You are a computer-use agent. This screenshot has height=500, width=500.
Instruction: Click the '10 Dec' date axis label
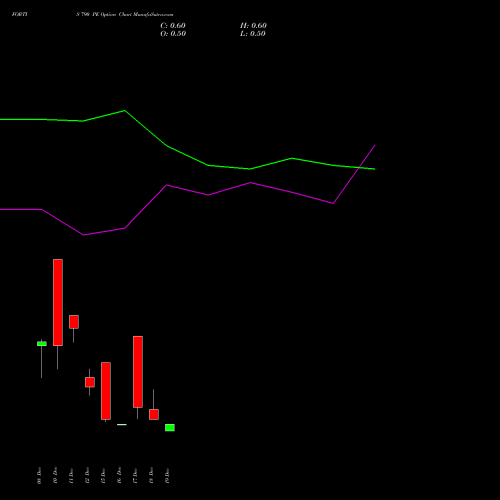pos(55,475)
